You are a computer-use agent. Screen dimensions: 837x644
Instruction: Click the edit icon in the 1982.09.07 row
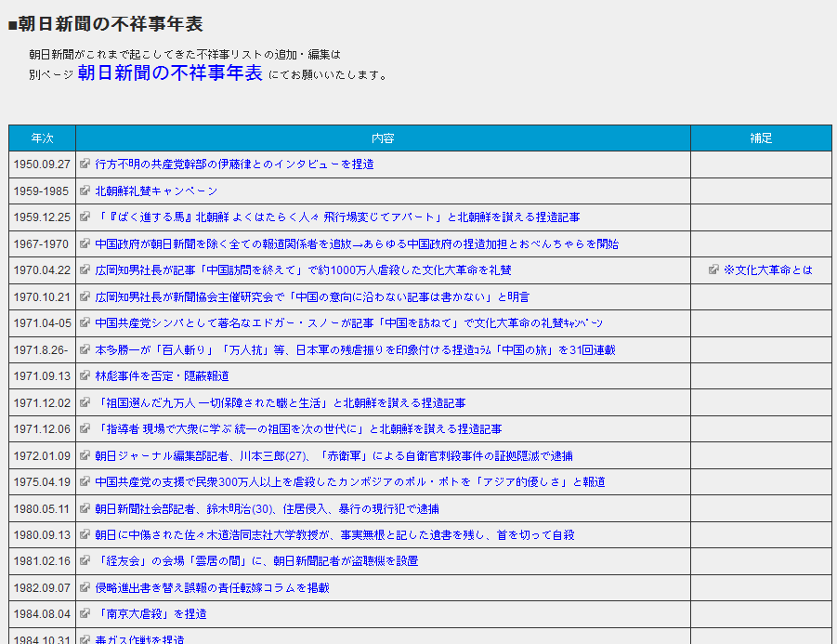(x=85, y=586)
